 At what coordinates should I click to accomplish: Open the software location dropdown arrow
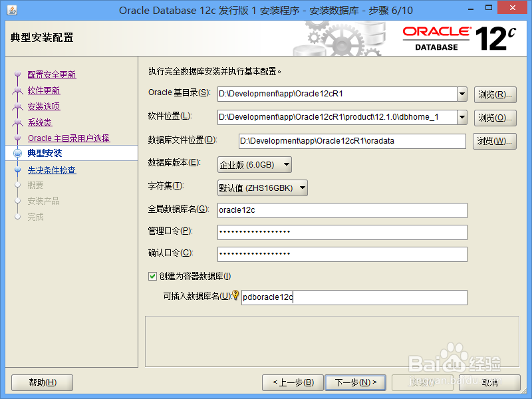[x=462, y=118]
